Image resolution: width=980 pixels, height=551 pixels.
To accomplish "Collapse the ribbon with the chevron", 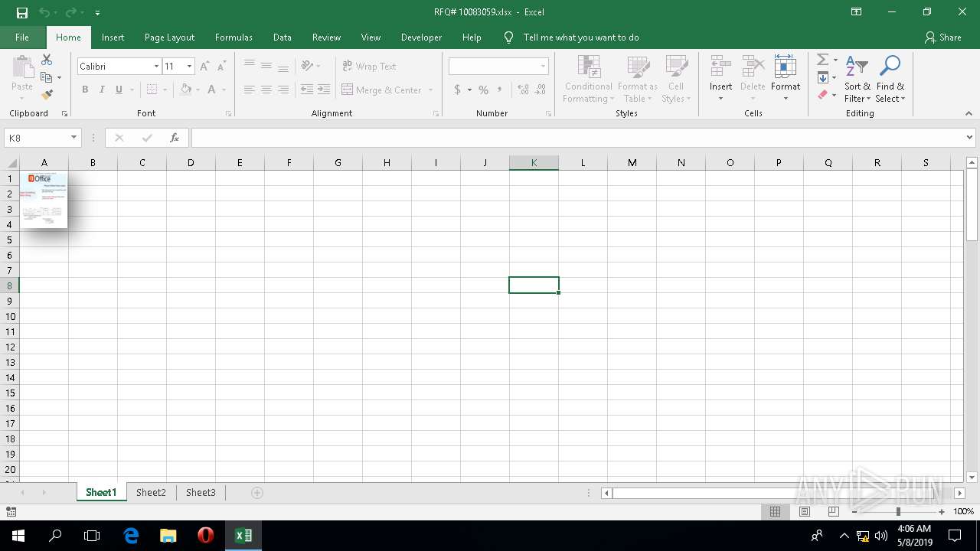I will pos(969,113).
